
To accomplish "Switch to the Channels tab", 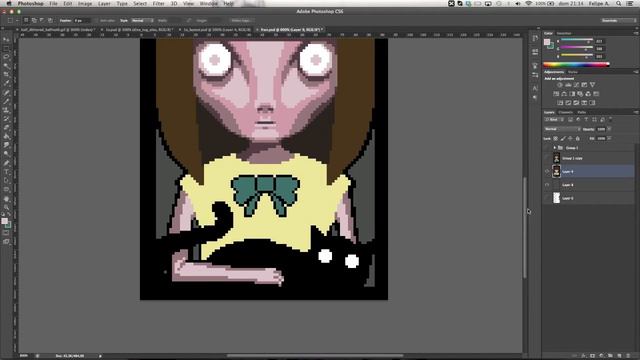I will click(x=566, y=112).
